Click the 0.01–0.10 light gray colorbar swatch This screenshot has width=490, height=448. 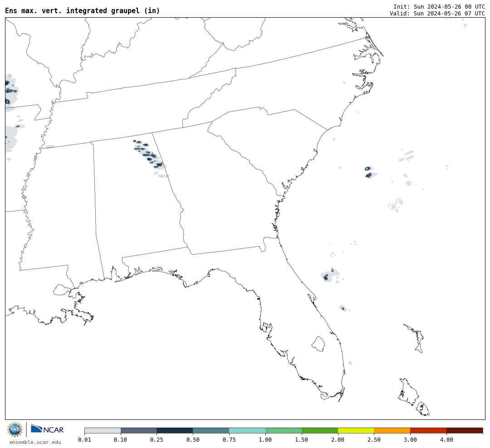pyautogui.click(x=103, y=430)
